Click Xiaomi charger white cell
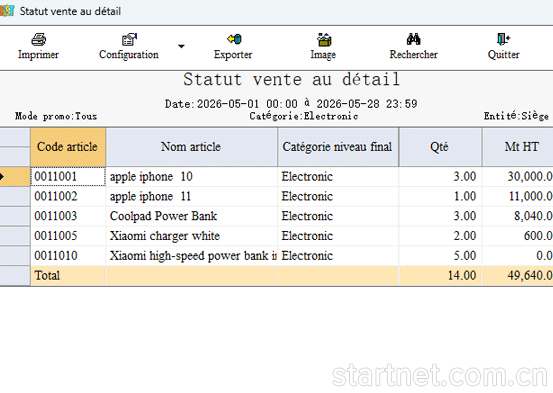553x393 pixels. point(191,236)
